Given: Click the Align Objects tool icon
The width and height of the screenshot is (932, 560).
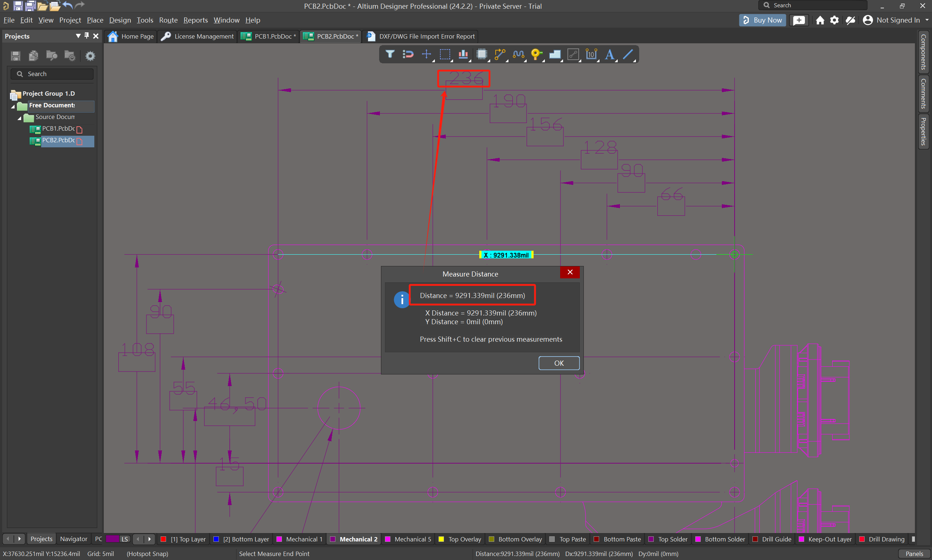Looking at the screenshot, I should pos(463,54).
